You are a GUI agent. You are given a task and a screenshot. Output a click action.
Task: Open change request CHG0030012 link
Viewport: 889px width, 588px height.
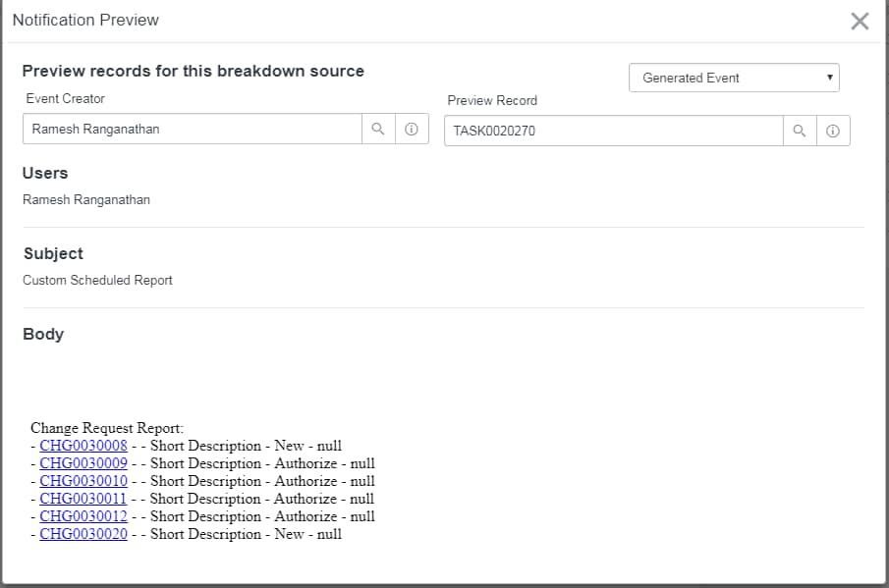(83, 516)
